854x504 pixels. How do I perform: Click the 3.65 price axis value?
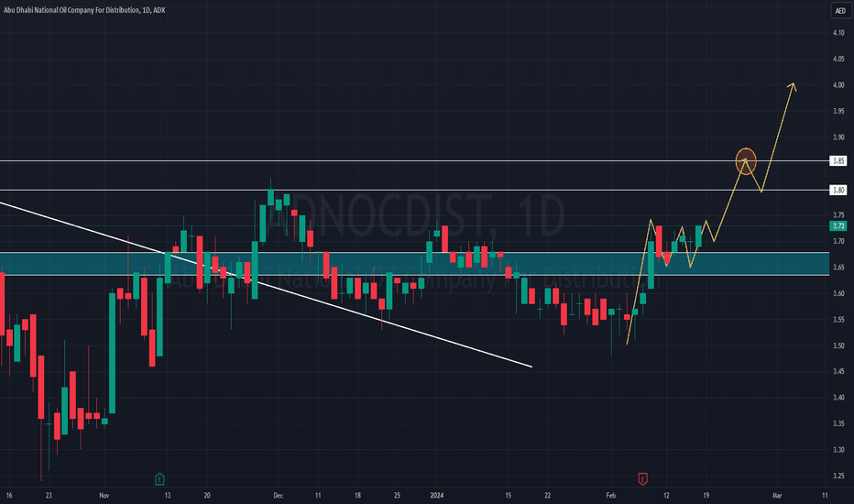pyautogui.click(x=838, y=268)
